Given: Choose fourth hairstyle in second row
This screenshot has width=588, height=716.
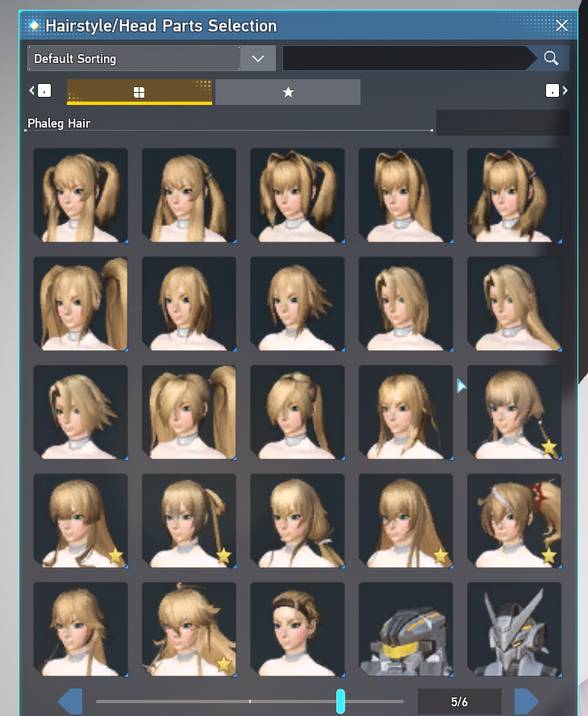Looking at the screenshot, I should click(x=406, y=304).
